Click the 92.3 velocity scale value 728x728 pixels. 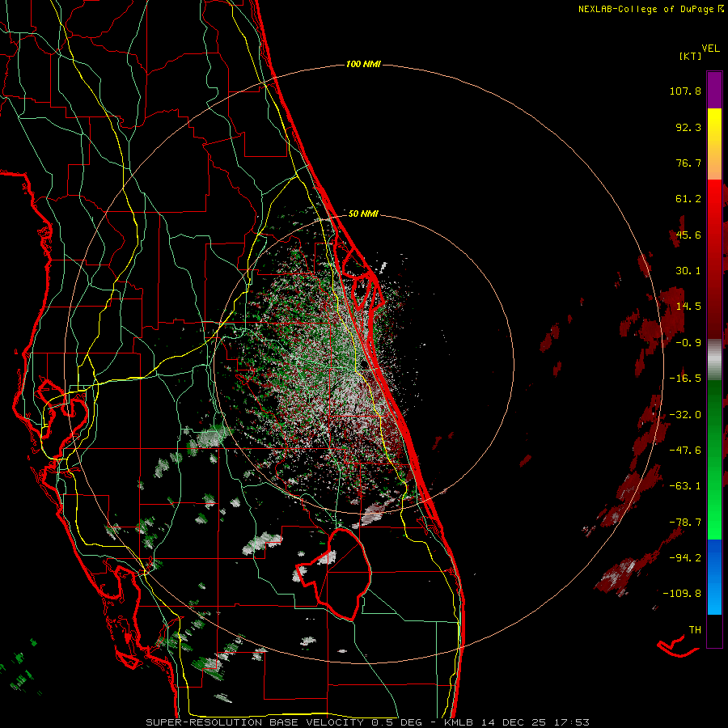pyautogui.click(x=688, y=127)
